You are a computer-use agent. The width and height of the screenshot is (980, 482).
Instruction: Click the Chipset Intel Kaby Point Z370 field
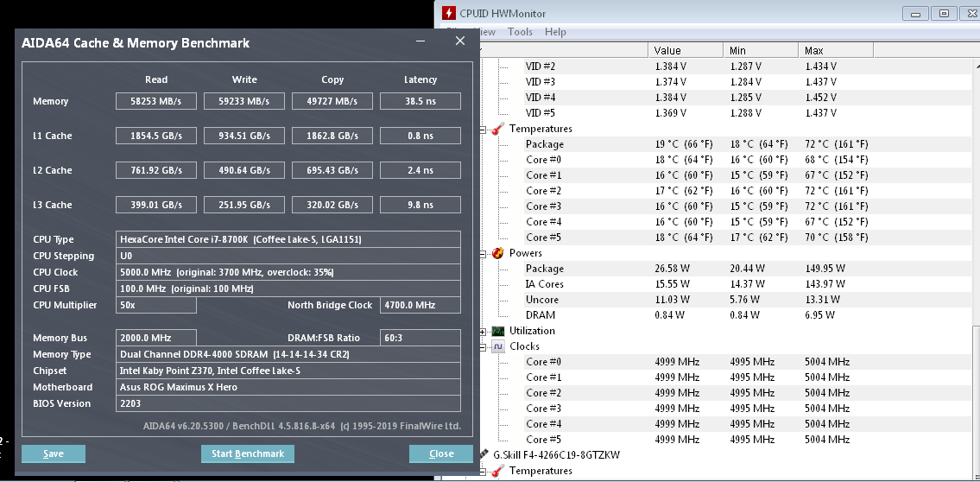tap(288, 371)
